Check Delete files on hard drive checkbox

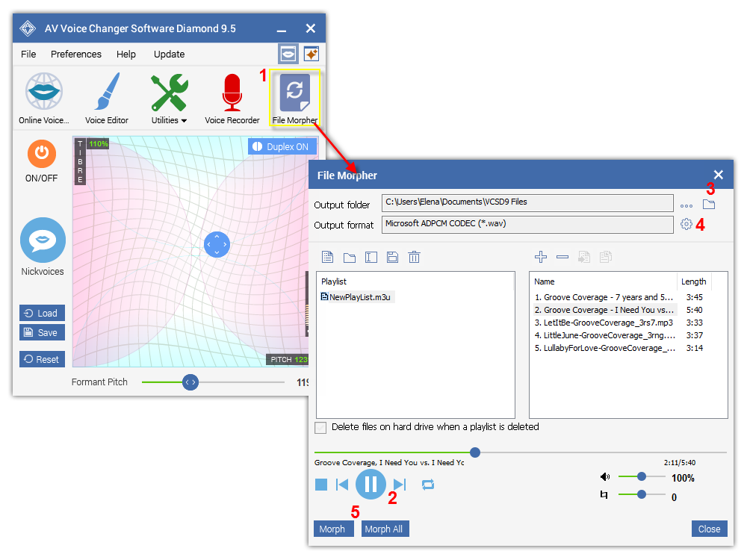(321, 428)
